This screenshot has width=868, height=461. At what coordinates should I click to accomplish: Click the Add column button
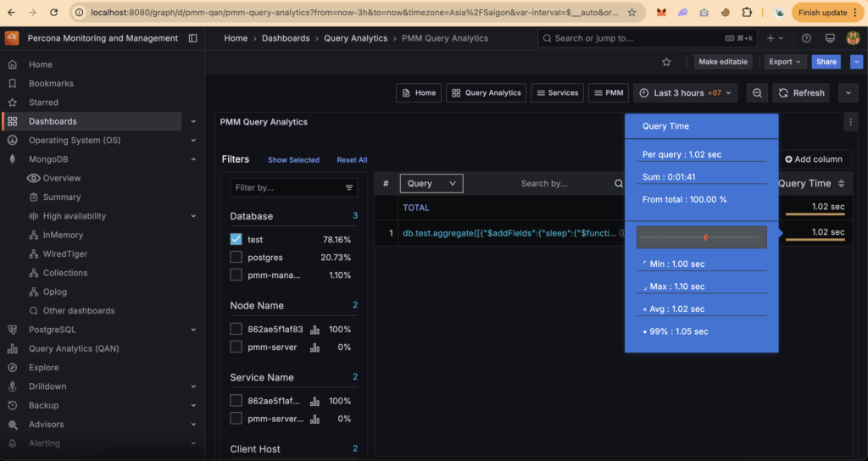point(814,159)
